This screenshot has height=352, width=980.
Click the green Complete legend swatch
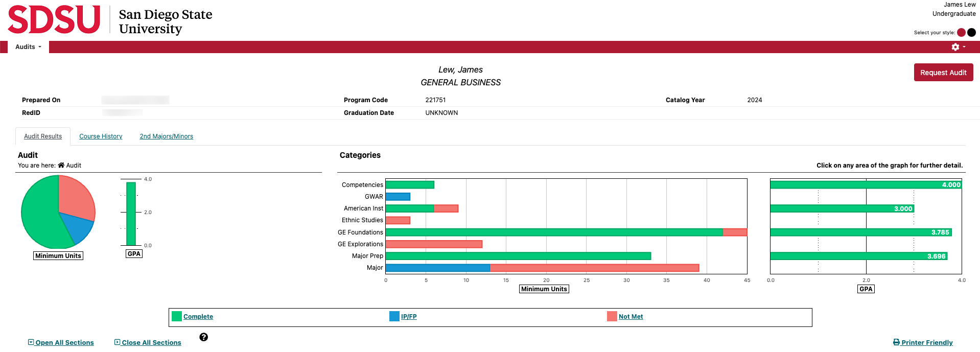click(177, 316)
